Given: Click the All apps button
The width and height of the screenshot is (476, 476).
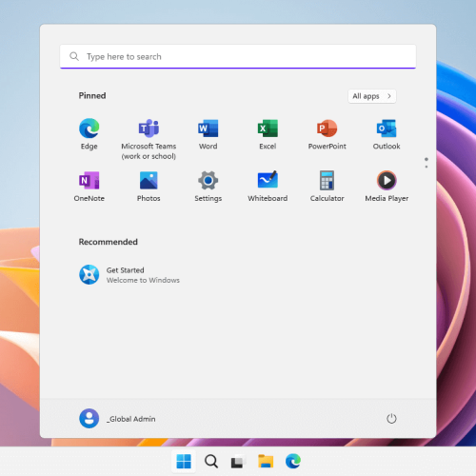Looking at the screenshot, I should pyautogui.click(x=372, y=96).
